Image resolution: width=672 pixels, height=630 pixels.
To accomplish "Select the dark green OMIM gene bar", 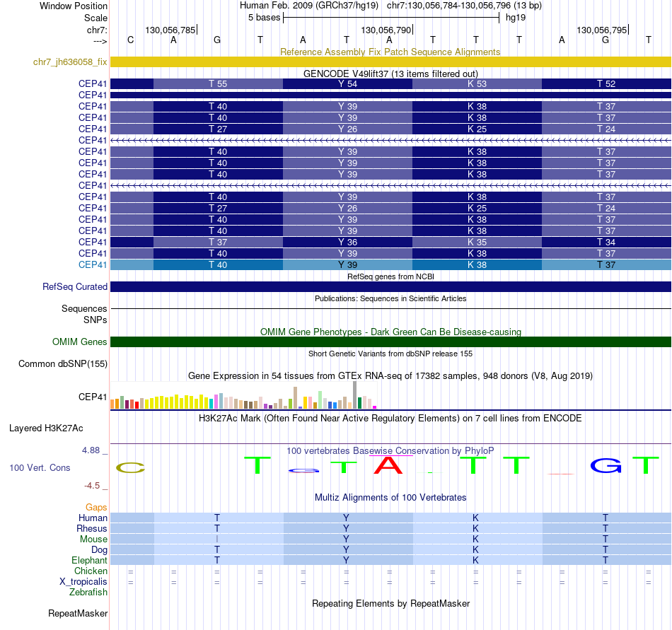I will [390, 342].
